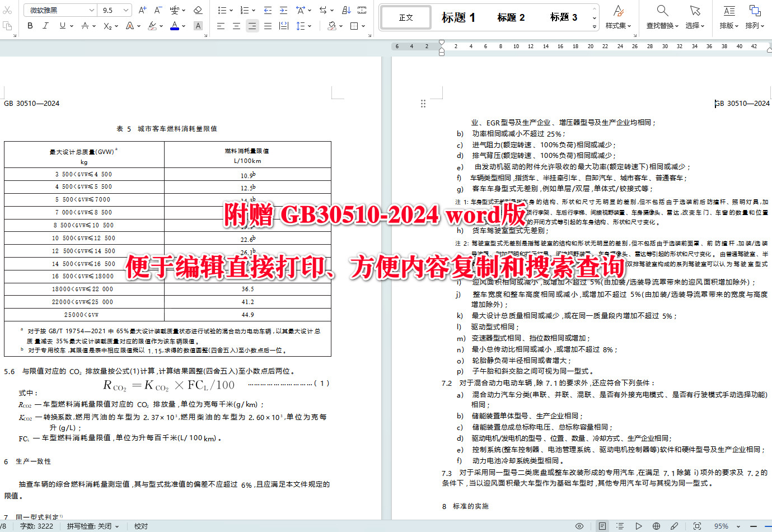772x532 pixels.
Task: Open paragraph dialog launcher arrow
Action: 370,35
